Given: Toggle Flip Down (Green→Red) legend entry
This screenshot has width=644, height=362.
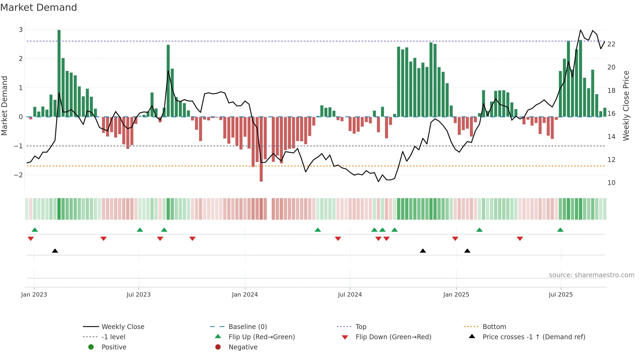Looking at the screenshot, I should tap(387, 337).
